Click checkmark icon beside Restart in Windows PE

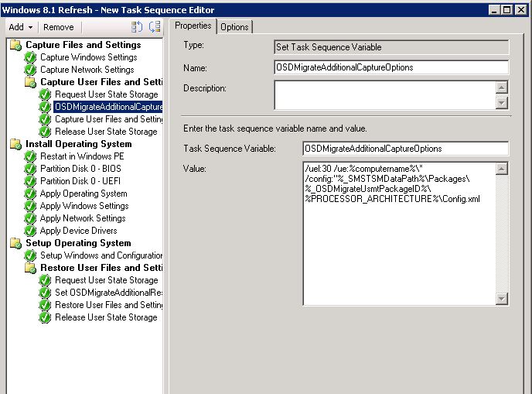pyautogui.click(x=30, y=156)
